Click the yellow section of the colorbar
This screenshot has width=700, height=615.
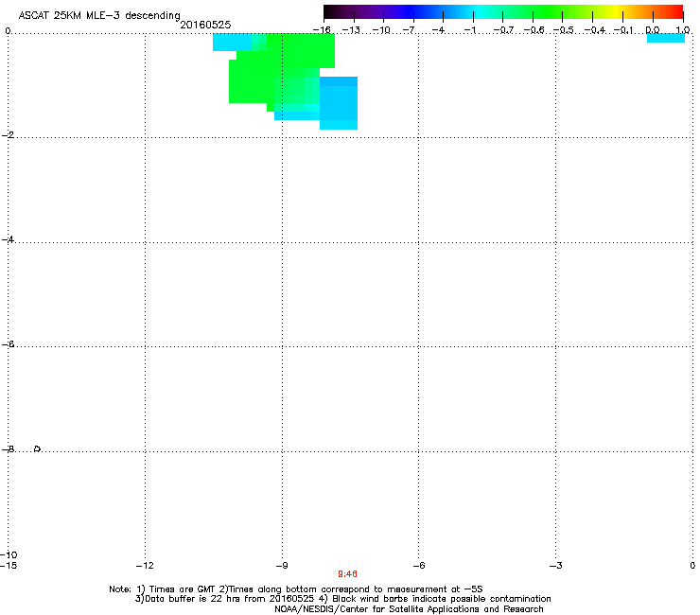pyautogui.click(x=616, y=12)
